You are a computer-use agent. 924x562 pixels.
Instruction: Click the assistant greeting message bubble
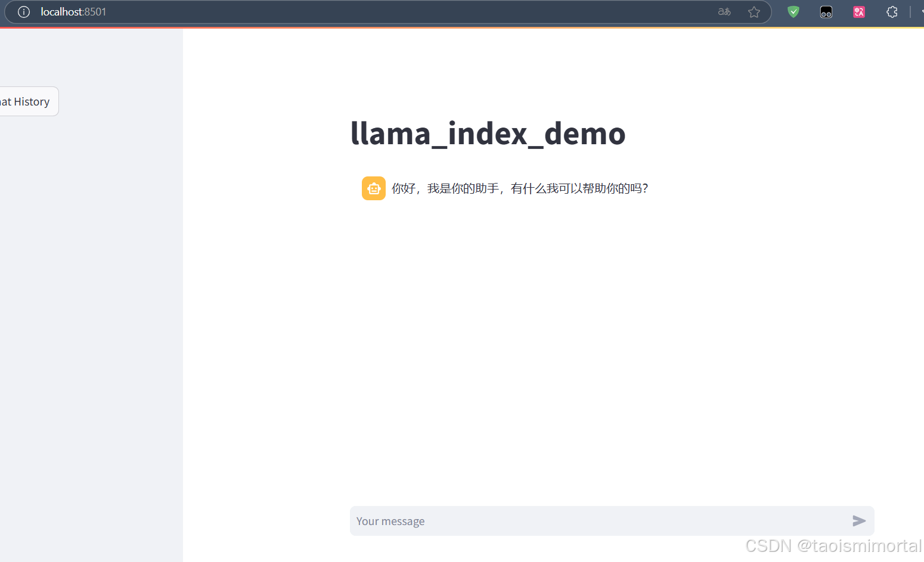point(520,188)
